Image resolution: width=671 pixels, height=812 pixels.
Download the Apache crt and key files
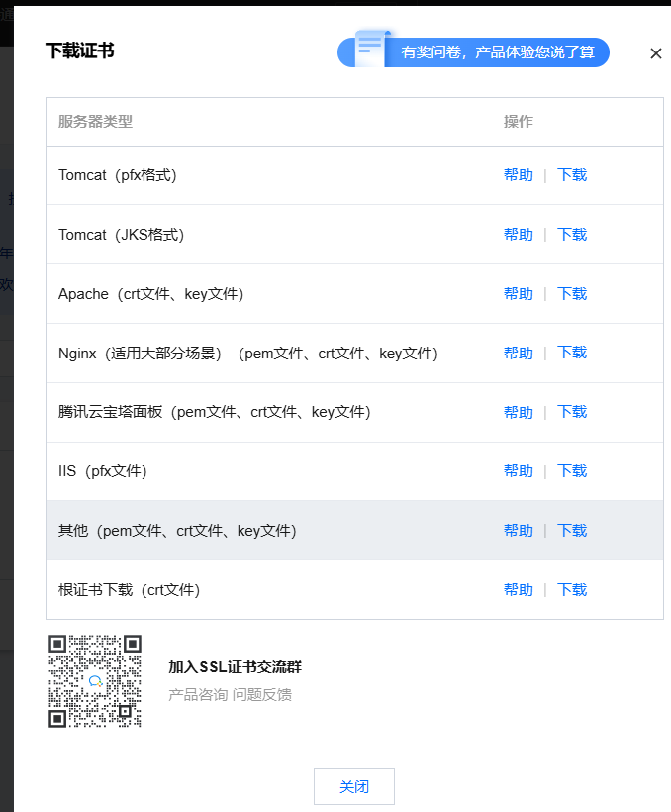572,294
